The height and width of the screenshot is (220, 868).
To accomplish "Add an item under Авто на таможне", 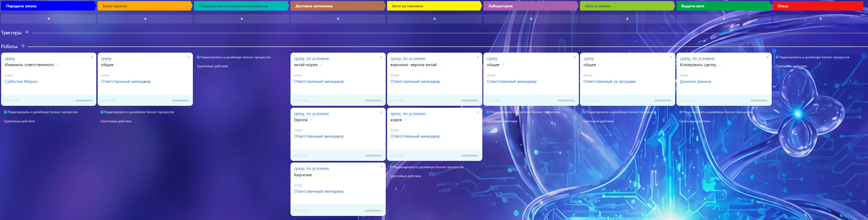I will (x=434, y=19).
